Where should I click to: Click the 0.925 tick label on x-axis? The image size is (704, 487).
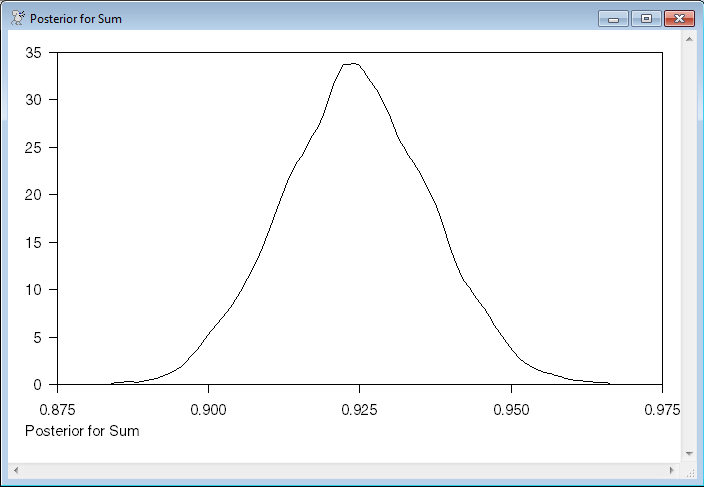359,409
